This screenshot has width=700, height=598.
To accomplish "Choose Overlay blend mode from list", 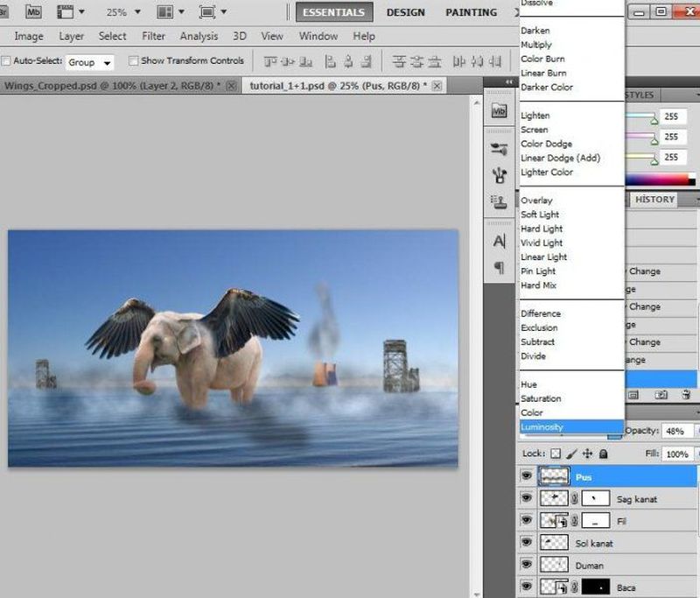I will pyautogui.click(x=536, y=201).
